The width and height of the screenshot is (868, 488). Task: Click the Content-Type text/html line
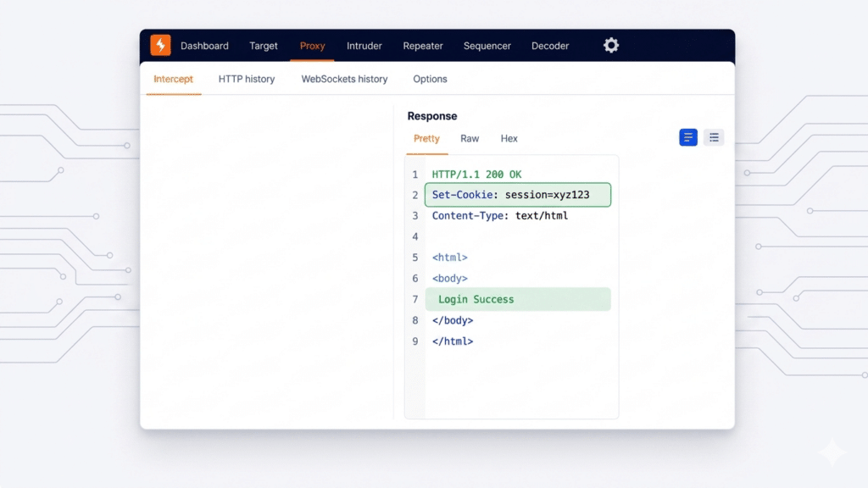pos(500,216)
